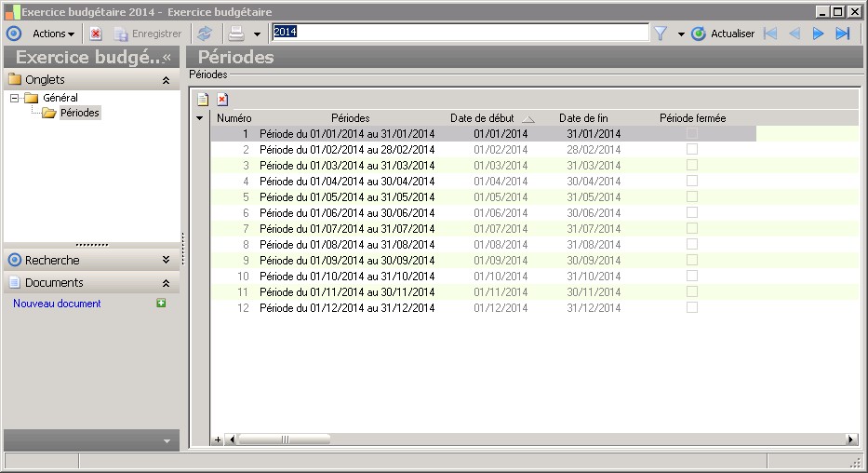Click the plus button at grid bottom left
The width and height of the screenshot is (868, 473).
(x=218, y=439)
